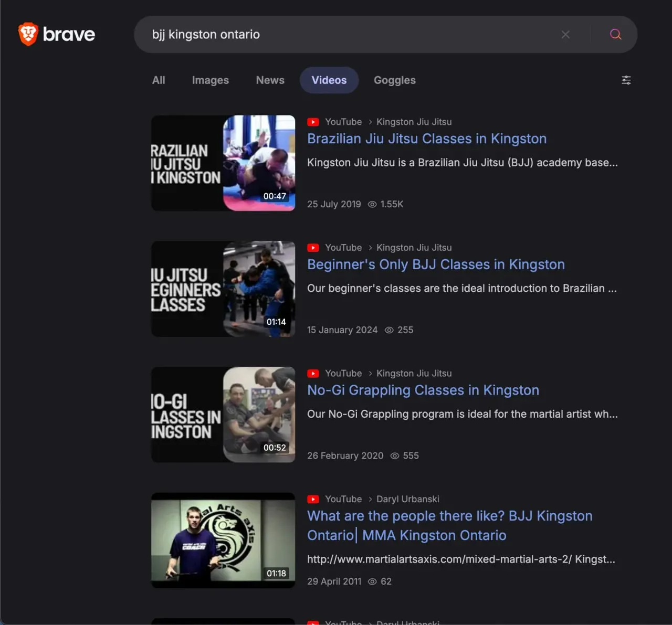Select the Videos tab
Image resolution: width=672 pixels, height=625 pixels.
(329, 80)
